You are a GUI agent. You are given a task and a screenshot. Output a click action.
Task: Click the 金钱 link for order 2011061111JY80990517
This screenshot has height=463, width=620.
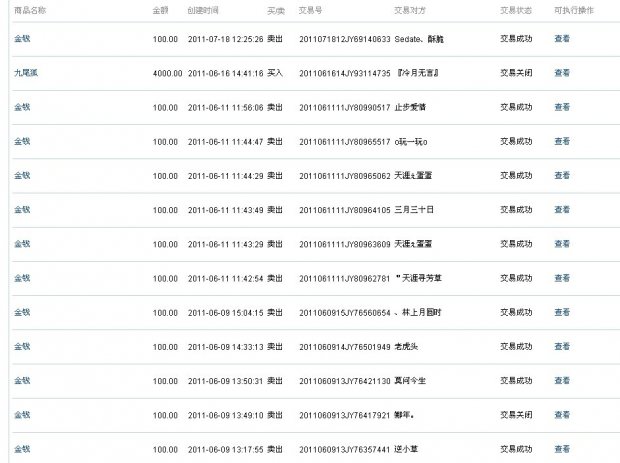pos(21,107)
